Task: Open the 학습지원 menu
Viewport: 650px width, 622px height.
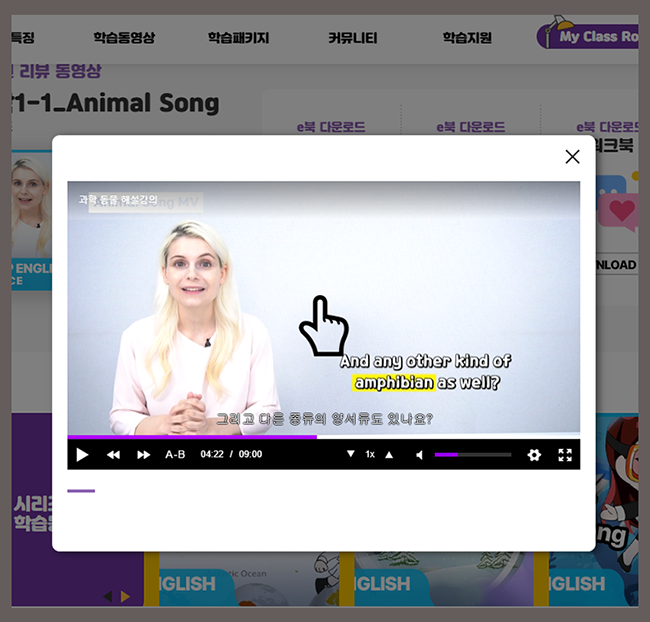Action: pos(467,38)
